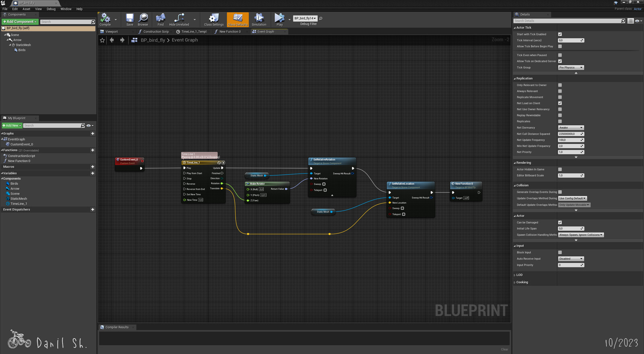Open the File menu
Screen dimensions: 644x354
click(5, 9)
